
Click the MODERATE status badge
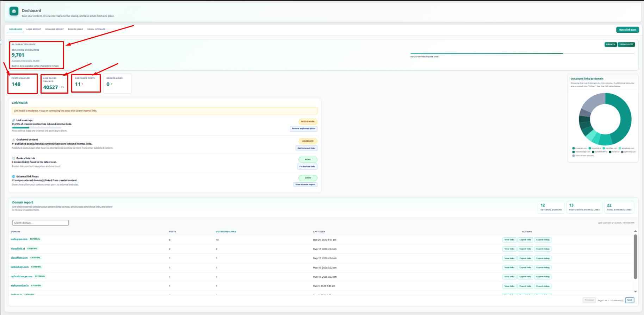[308, 141]
